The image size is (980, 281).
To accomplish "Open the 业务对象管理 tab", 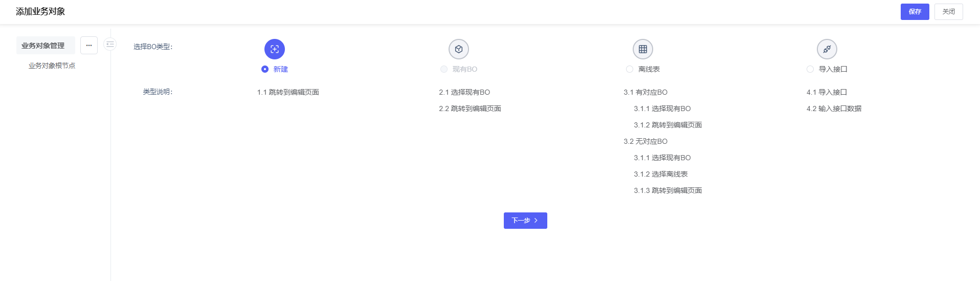I will click(x=43, y=46).
